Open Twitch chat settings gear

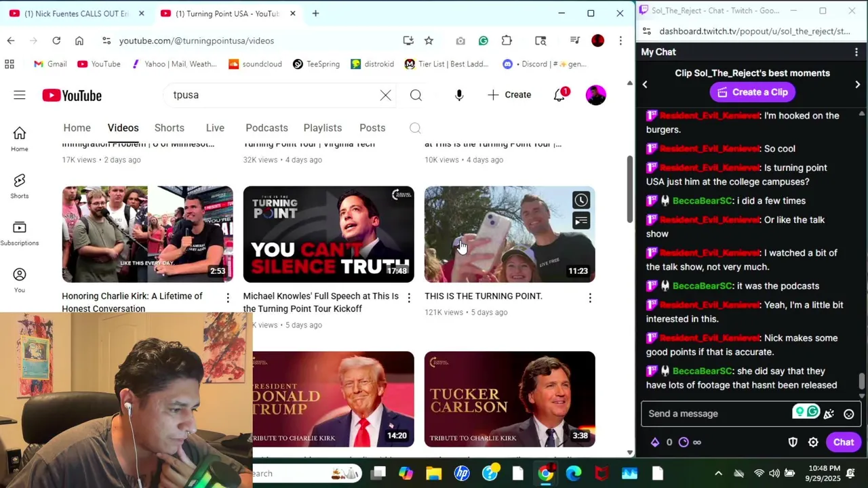pyautogui.click(x=813, y=443)
